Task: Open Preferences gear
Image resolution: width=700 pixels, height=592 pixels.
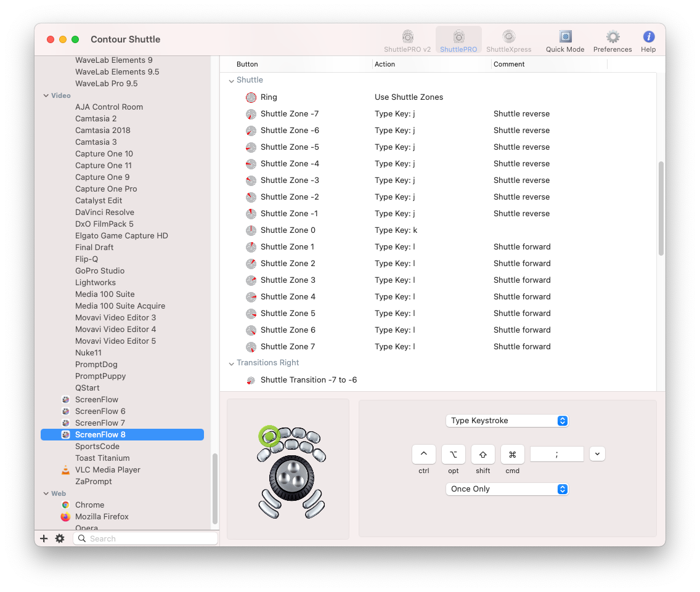Action: click(x=612, y=41)
